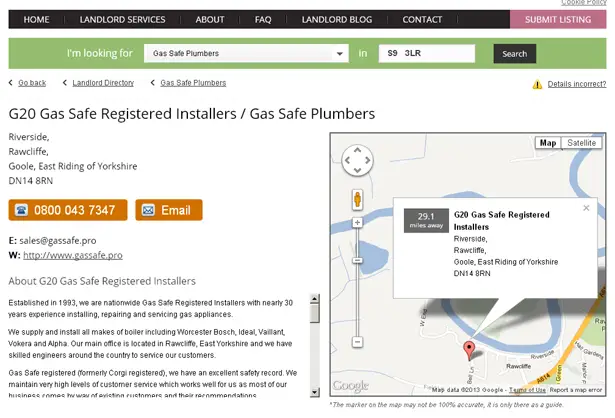Viewport: 615px width, 418px height.
Task: Click the warning Details incorrect icon
Action: tap(537, 84)
